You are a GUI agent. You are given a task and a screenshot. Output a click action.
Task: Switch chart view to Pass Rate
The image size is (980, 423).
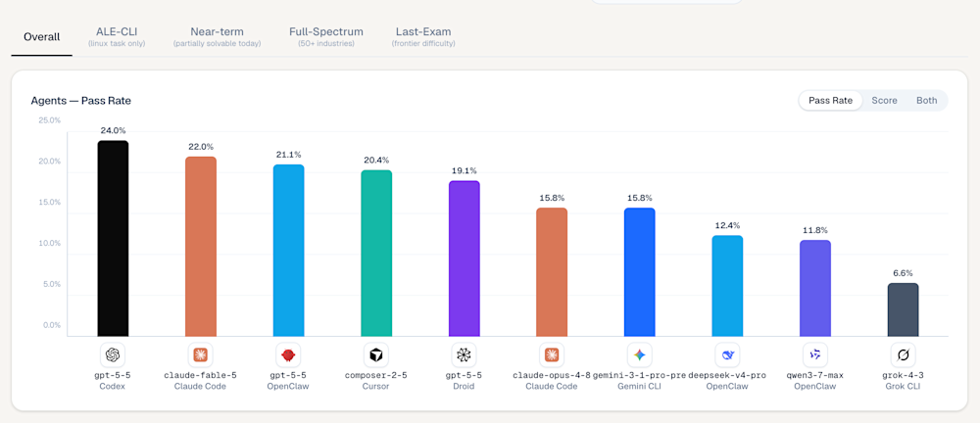point(830,100)
